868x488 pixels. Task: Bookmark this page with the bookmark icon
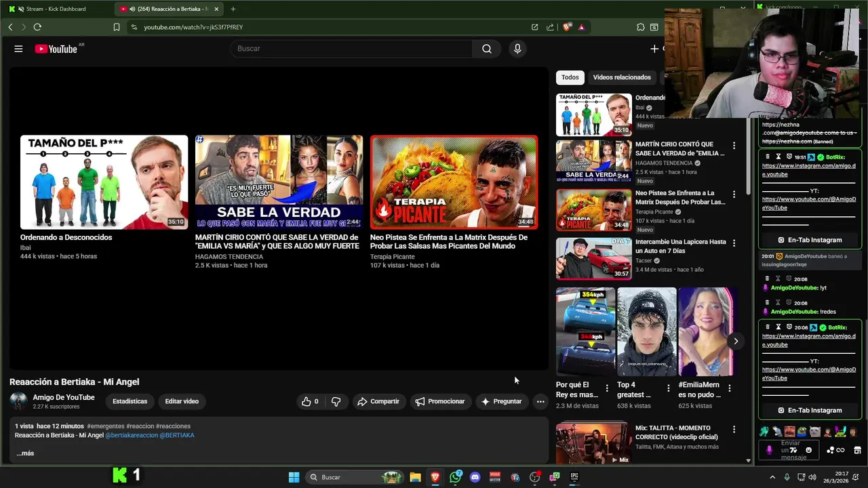tap(117, 27)
